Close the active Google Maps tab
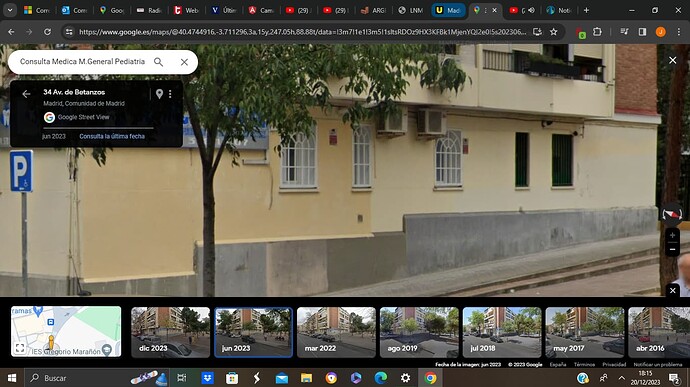The height and width of the screenshot is (387, 690). pyautogui.click(x=494, y=10)
